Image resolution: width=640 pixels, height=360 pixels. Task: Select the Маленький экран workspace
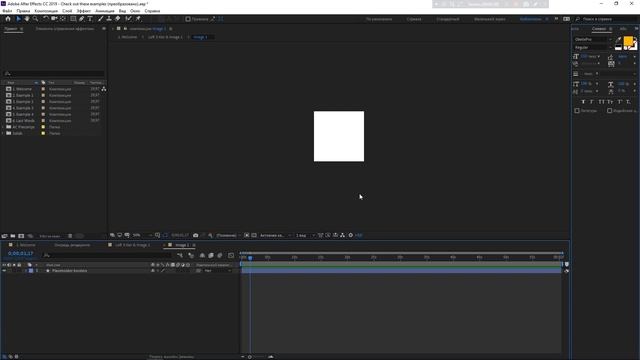point(489,19)
